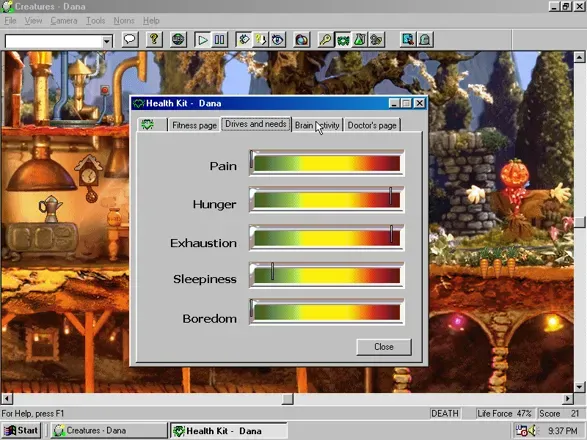
Task: Click the Sleepiness level slider bar
Action: click(x=326, y=275)
